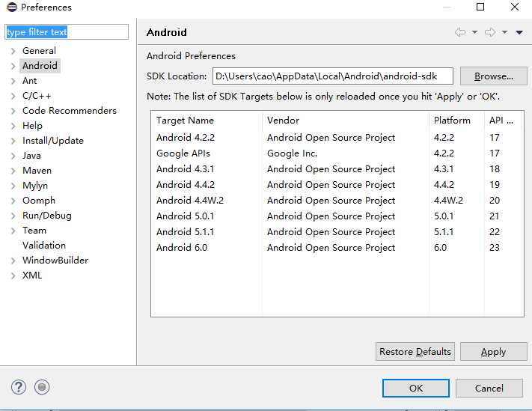Expand the Help preferences node
532x411 pixels.
pos(13,126)
